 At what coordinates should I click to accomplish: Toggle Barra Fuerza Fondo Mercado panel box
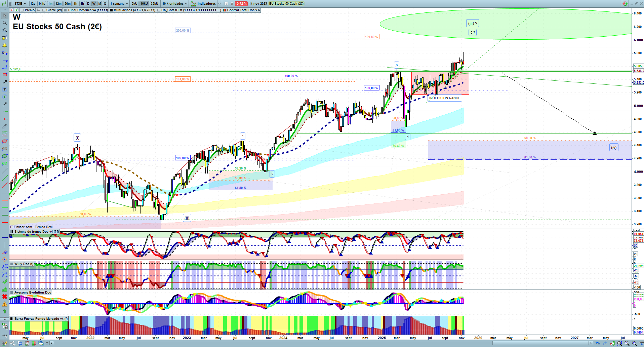pyautogui.click(x=12, y=319)
